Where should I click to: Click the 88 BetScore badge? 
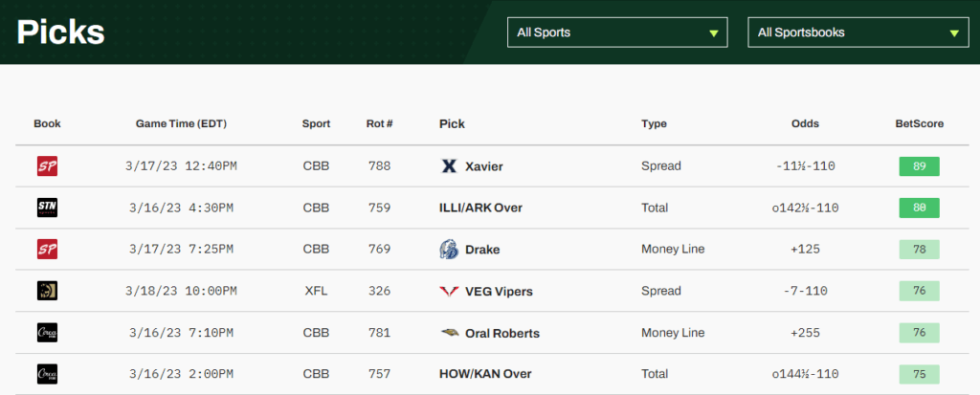pos(919,208)
